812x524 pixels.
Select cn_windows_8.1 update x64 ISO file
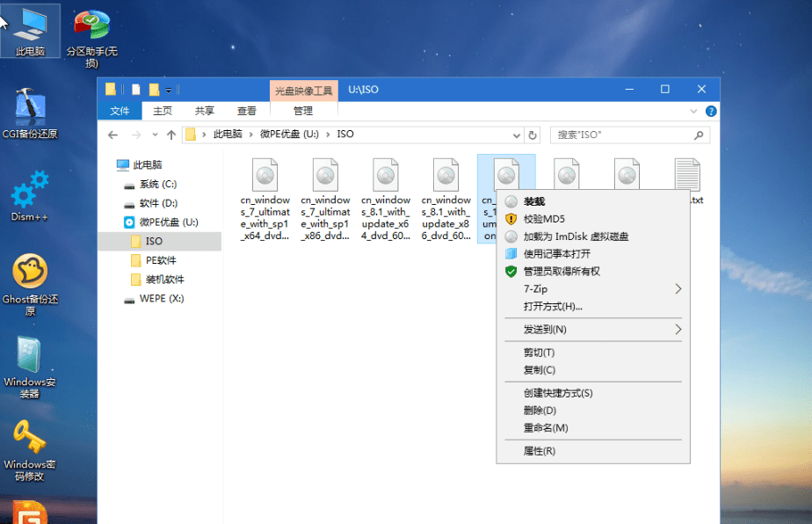click(x=386, y=200)
